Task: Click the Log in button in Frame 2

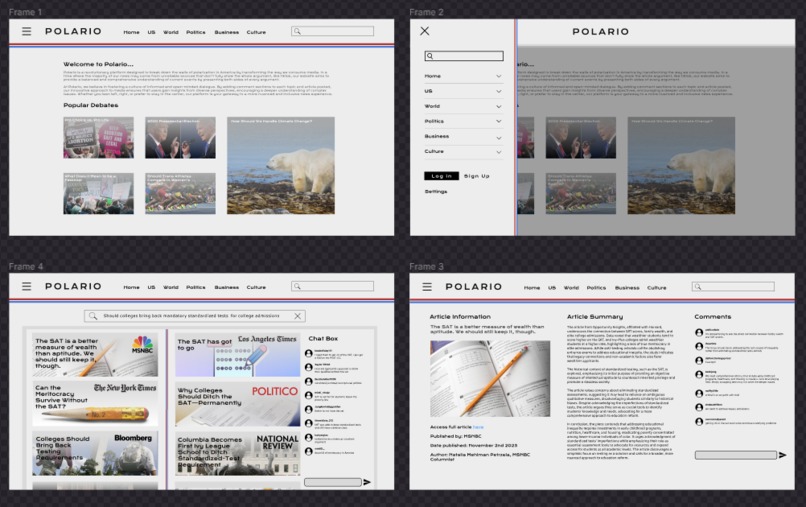Action: pyautogui.click(x=442, y=176)
